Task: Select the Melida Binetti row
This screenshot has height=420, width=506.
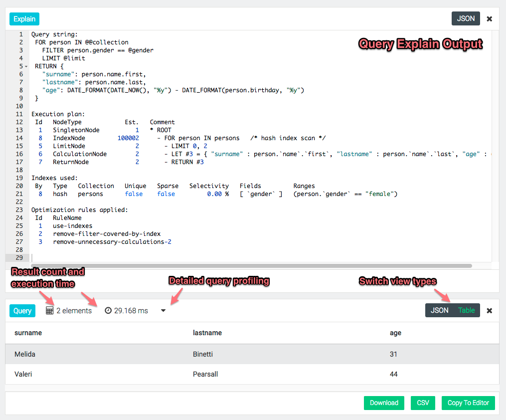Action: point(199,354)
